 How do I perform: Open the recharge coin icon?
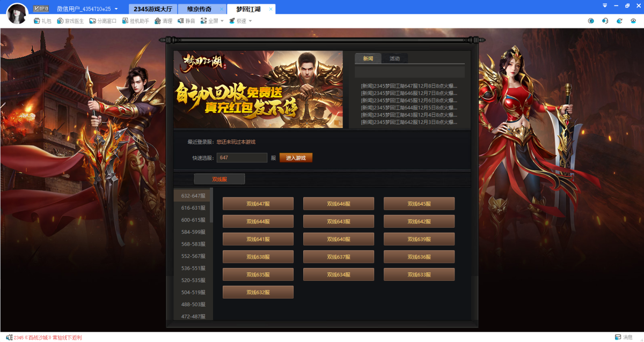coord(591,21)
